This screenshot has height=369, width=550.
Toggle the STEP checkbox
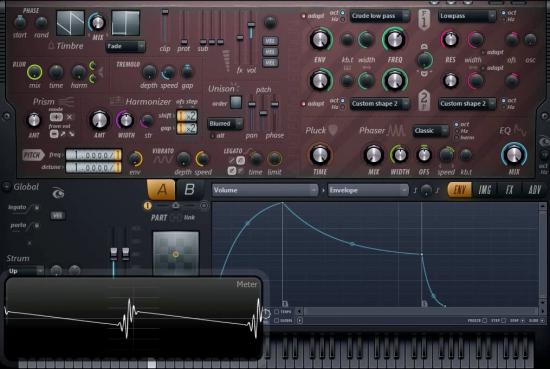coord(503,321)
